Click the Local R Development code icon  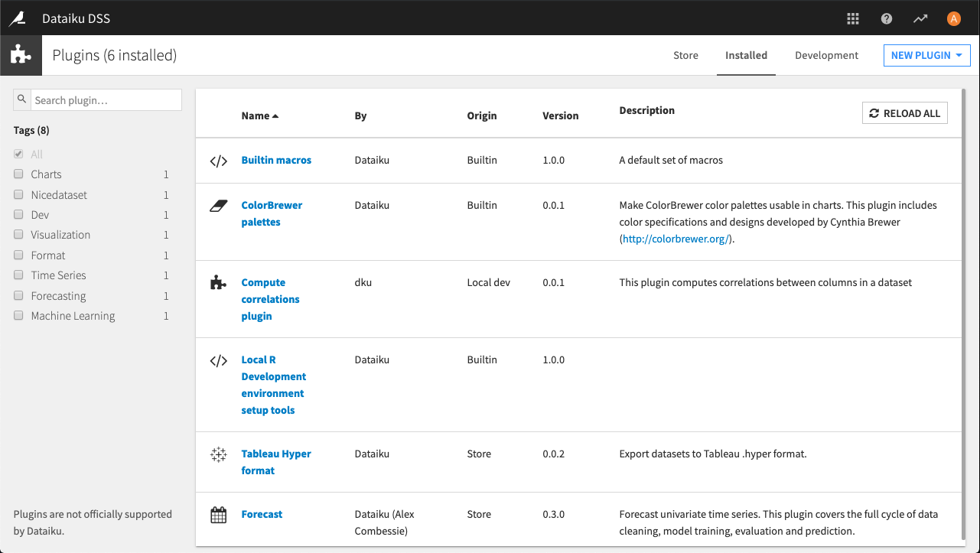(x=219, y=360)
